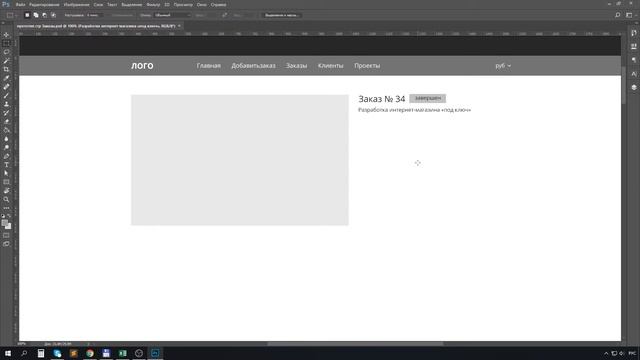Select the Eraser tool
Viewport: 640px width, 360px height.
[x=6, y=121]
